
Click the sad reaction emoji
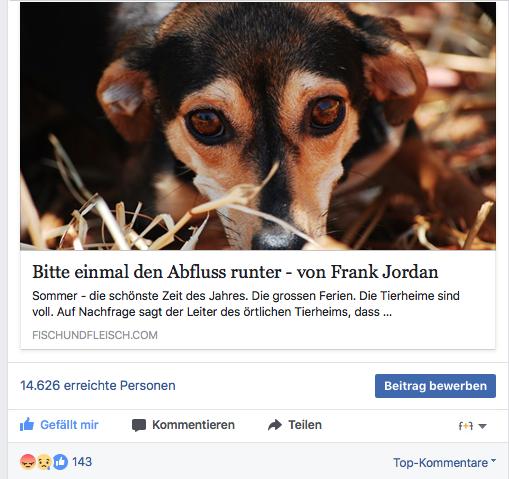pos(44,462)
